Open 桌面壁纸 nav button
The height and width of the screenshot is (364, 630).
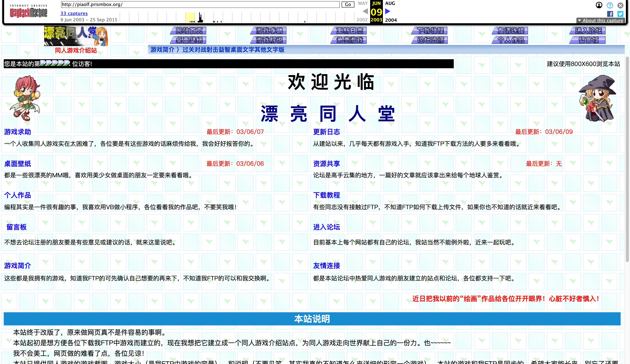coord(188,40)
